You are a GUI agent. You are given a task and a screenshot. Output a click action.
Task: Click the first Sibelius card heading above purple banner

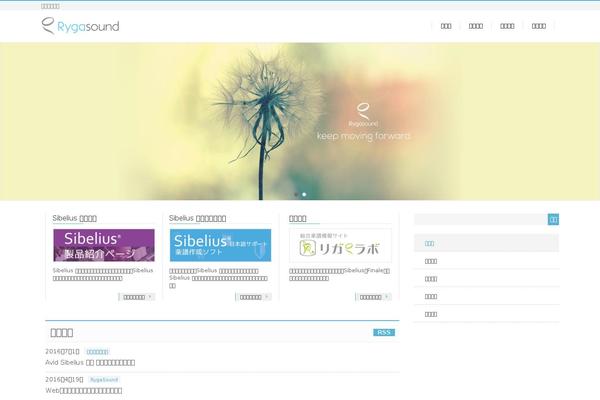pyautogui.click(x=74, y=218)
